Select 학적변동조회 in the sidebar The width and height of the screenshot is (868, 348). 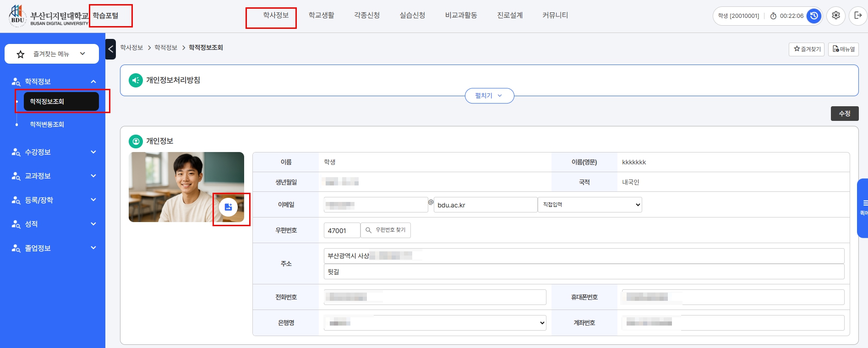47,125
